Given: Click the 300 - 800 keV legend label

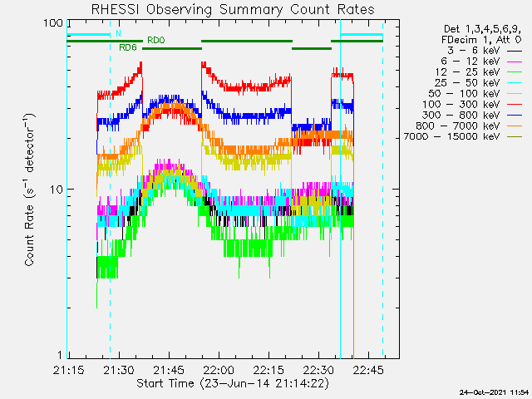Looking at the screenshot, I should point(461,115).
